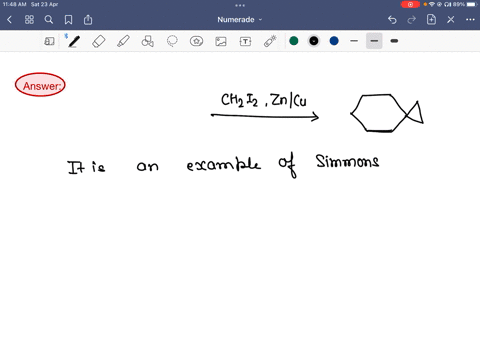The width and height of the screenshot is (480, 360).
Task: Tap the three dots multitasking control
Action: 240,5
